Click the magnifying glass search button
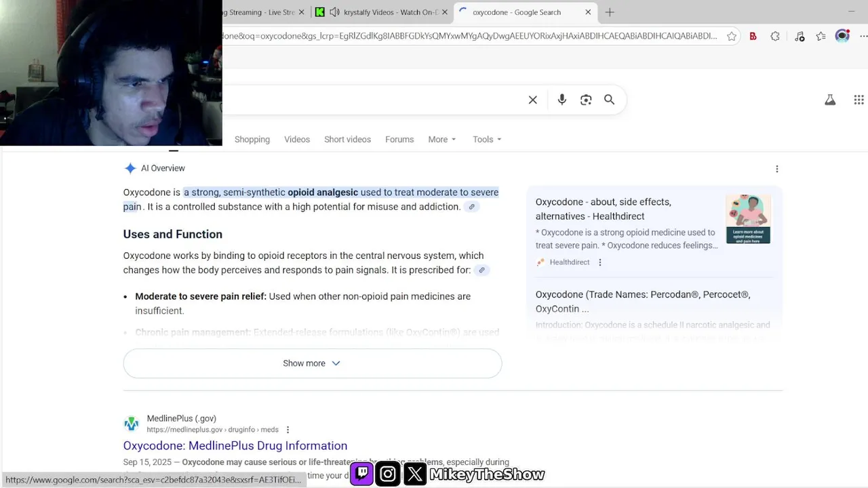This screenshot has height=488, width=868. coord(610,100)
